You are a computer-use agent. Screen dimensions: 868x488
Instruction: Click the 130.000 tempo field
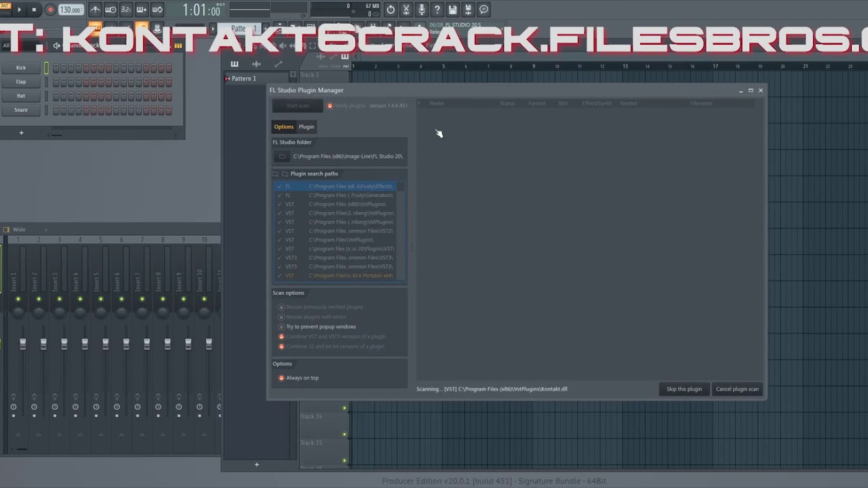pos(71,10)
